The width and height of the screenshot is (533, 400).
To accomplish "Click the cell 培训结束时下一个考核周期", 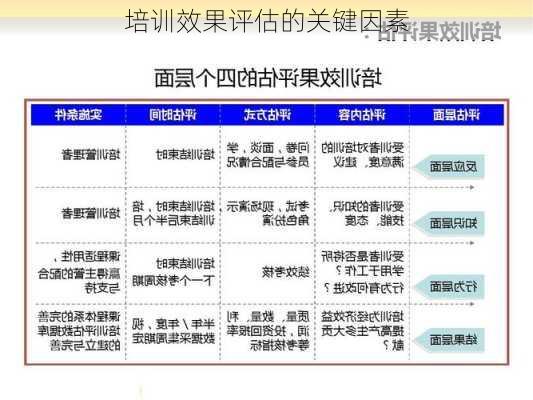I will point(174,272).
